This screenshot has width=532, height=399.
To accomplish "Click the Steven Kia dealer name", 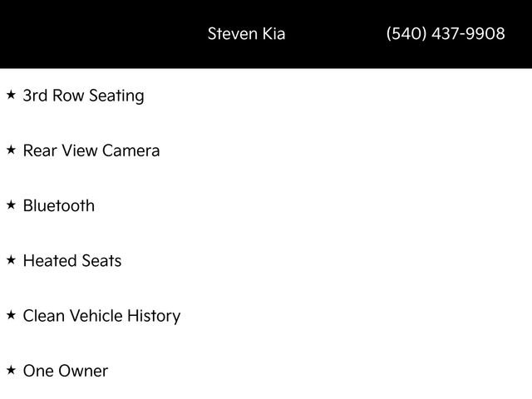I will (x=246, y=34).
